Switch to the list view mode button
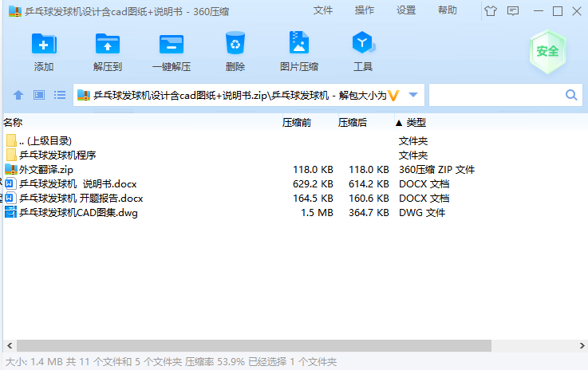 tap(60, 95)
